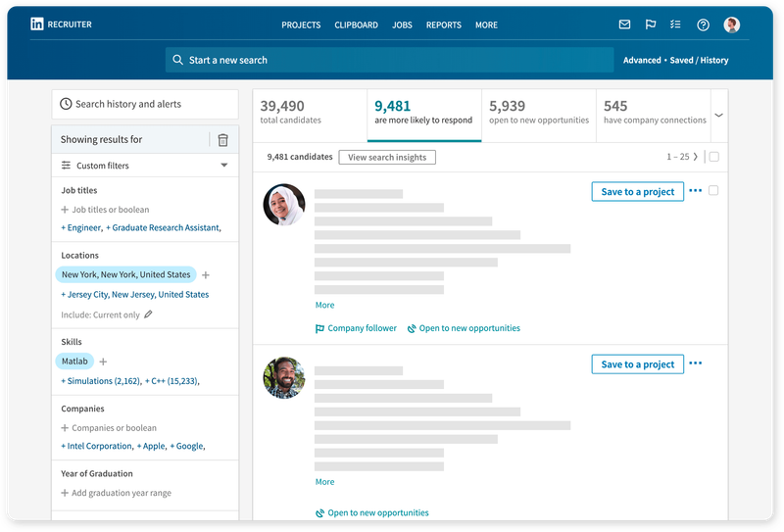Click View search insights button
784x532 pixels.
(387, 157)
